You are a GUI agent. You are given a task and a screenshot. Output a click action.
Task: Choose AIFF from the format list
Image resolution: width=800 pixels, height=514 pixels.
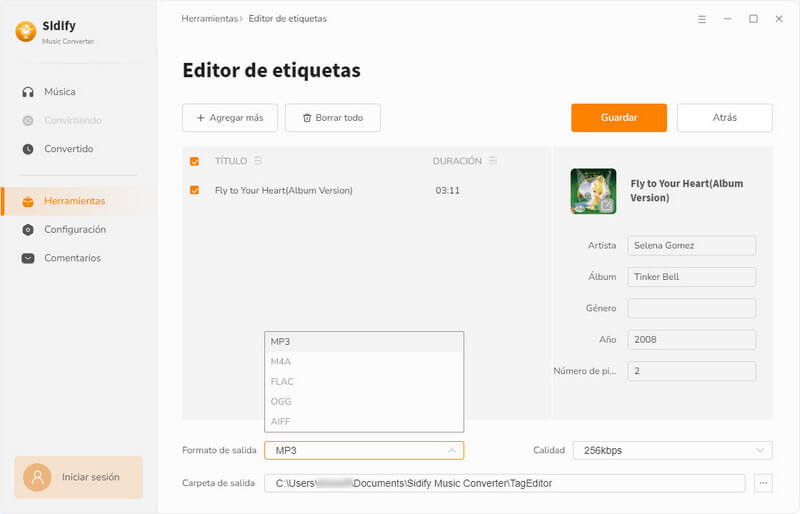(364, 422)
